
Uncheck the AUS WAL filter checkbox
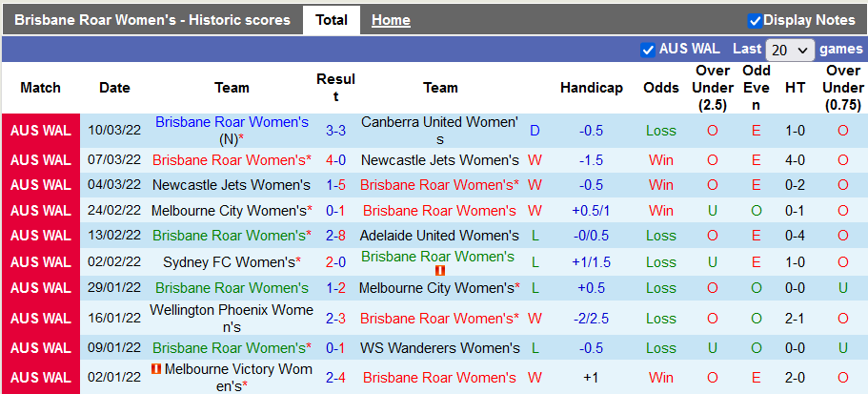[649, 50]
